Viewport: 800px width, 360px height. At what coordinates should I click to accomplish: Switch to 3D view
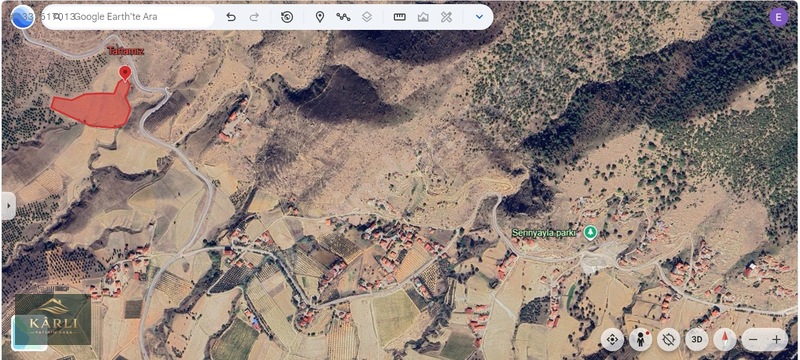click(696, 340)
